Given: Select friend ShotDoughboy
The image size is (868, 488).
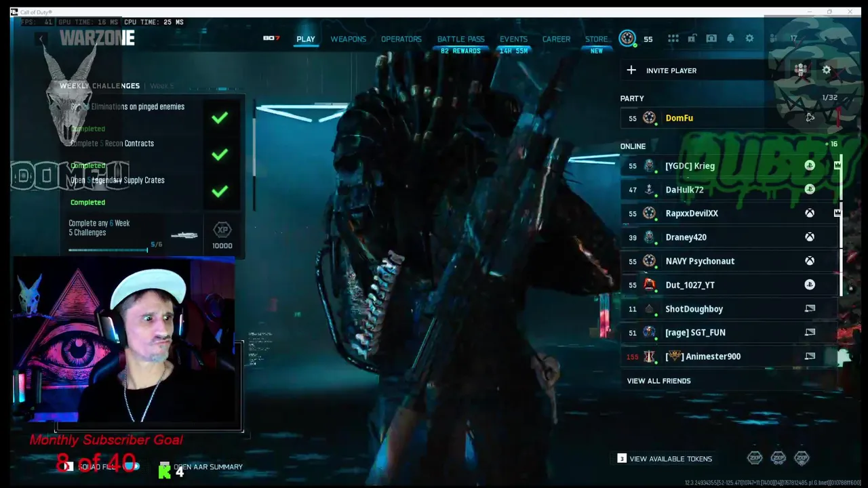Looking at the screenshot, I should [729, 309].
